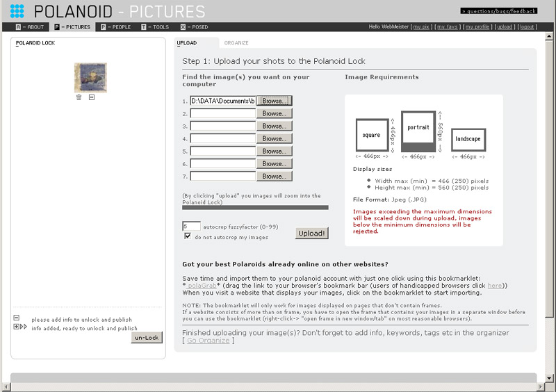556x392 pixels.
Task: Click the upload progress bar
Action: (x=255, y=208)
